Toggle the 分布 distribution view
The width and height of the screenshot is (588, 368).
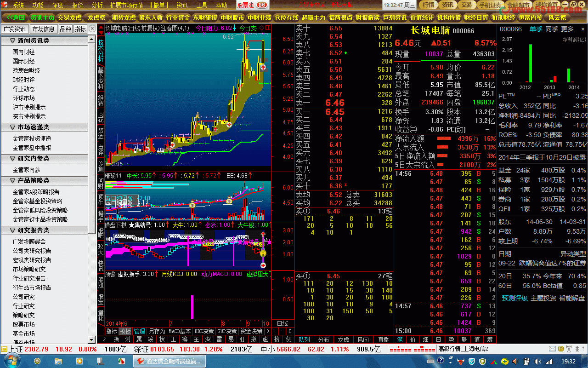pyautogui.click(x=324, y=339)
